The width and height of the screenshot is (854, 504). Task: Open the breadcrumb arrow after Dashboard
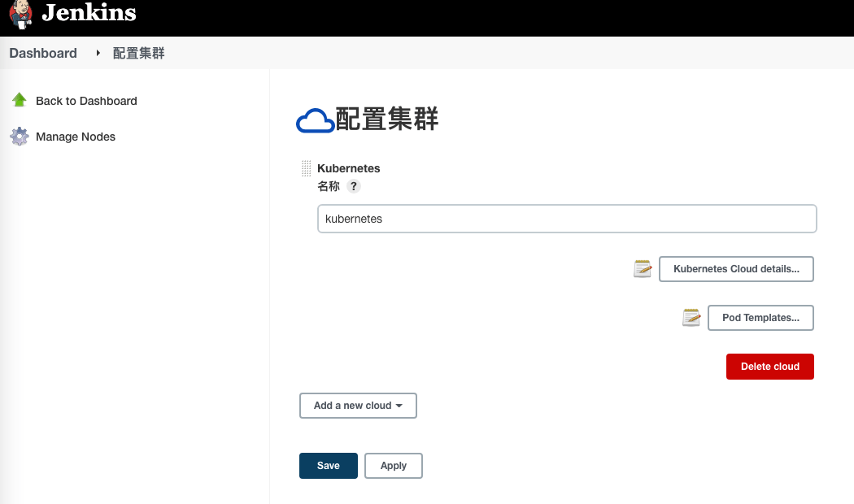pos(98,53)
